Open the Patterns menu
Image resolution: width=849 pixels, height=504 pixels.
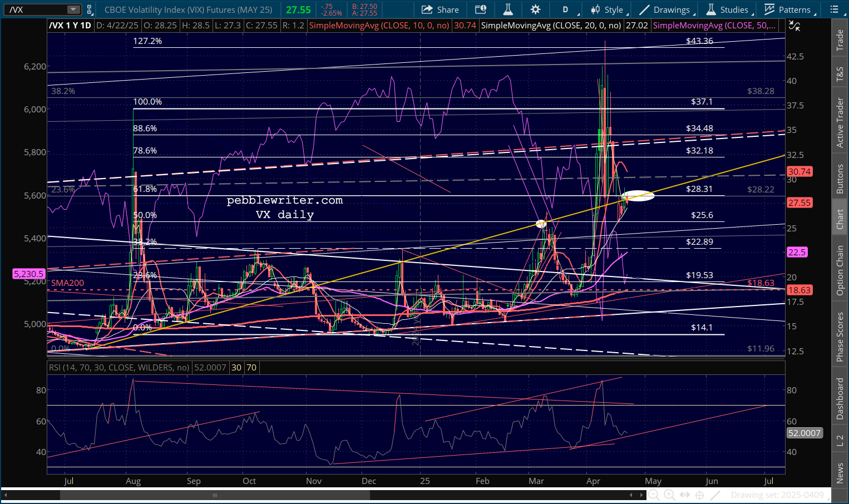(788, 9)
